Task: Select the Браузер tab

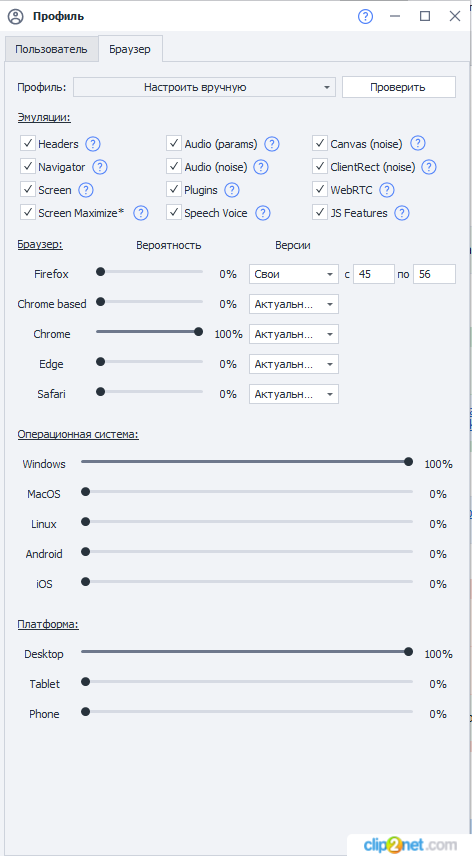Action: coord(130,49)
